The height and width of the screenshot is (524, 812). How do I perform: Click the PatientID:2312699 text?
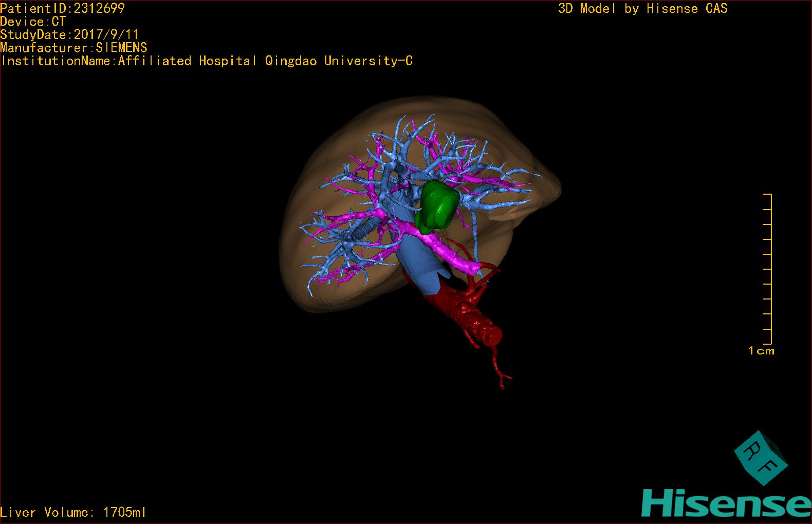(63, 8)
